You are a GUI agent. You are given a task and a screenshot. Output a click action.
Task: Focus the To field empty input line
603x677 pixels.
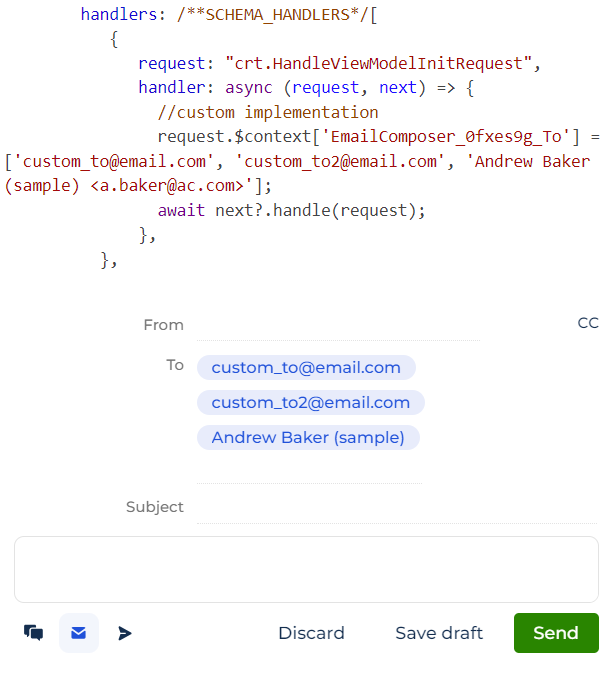[309, 471]
